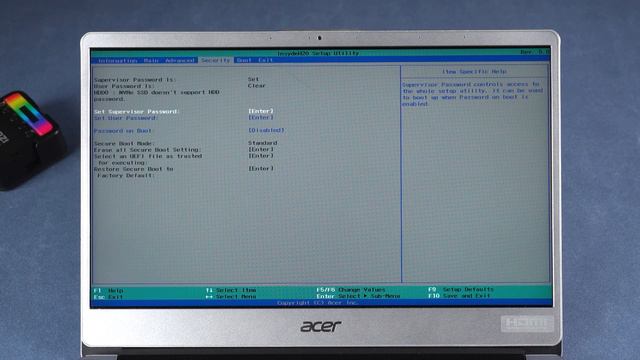
Task: Select the Security tab
Action: (x=216, y=60)
